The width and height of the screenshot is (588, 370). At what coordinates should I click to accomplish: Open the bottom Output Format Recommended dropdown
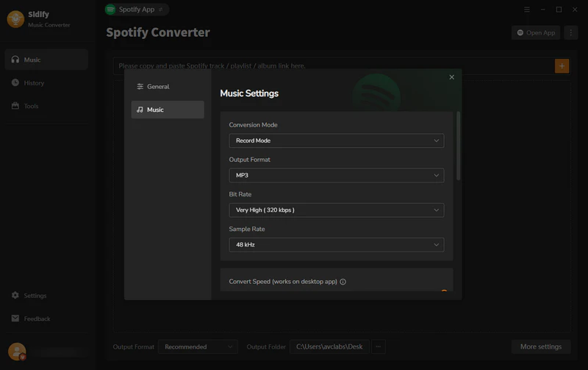(198, 346)
